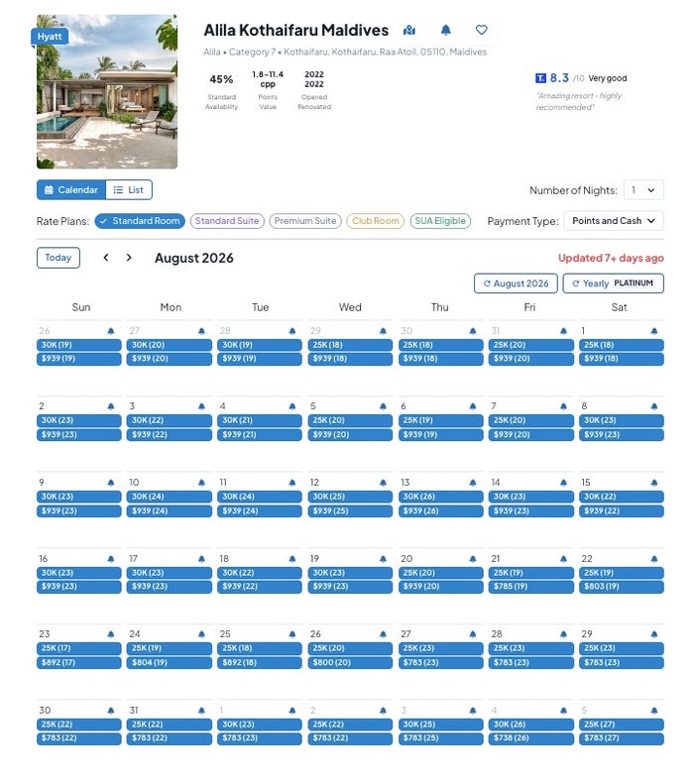The image size is (694, 784).
Task: Click the 8.3 Very good rating
Action: (x=581, y=78)
